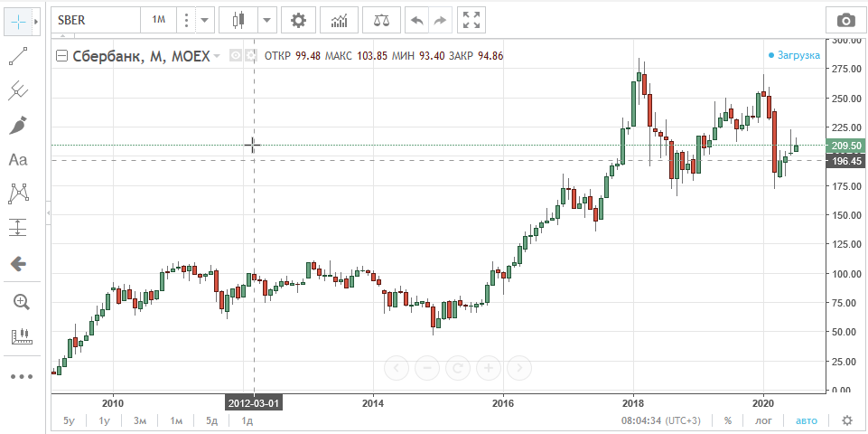Activate the zoom in magnifier tool
Image resolution: width=868 pixels, height=434 pixels.
click(x=21, y=302)
